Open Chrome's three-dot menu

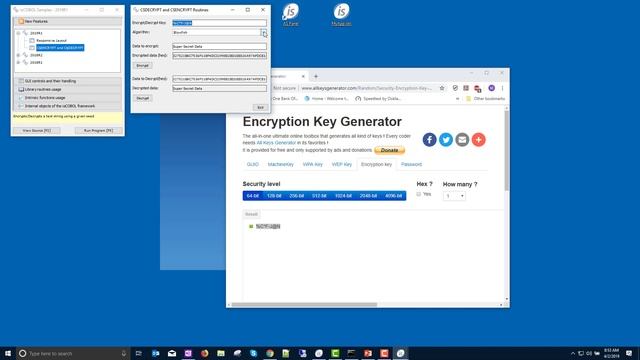pos(502,88)
